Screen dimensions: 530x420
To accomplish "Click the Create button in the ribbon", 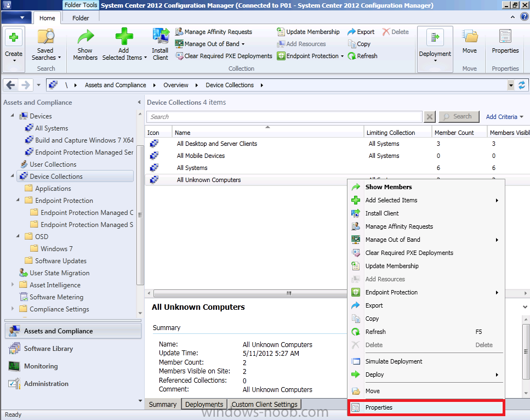I will [x=14, y=49].
